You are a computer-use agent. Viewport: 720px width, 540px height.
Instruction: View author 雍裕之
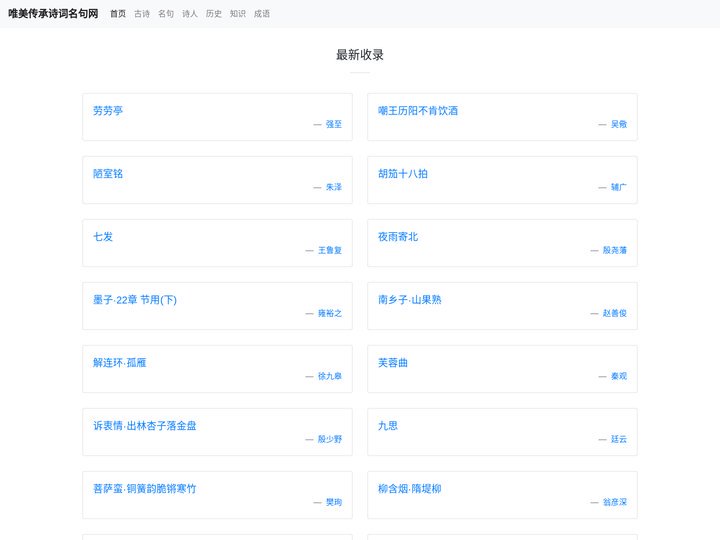pos(330,313)
